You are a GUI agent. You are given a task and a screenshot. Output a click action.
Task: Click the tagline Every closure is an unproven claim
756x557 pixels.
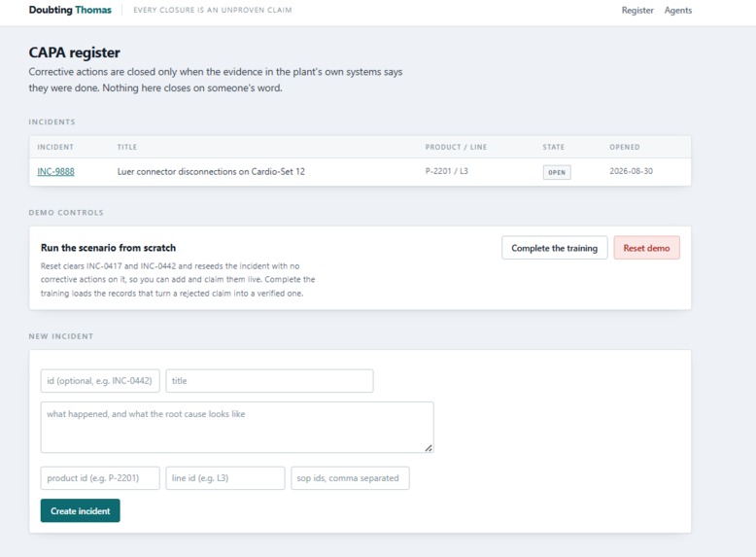point(213,10)
